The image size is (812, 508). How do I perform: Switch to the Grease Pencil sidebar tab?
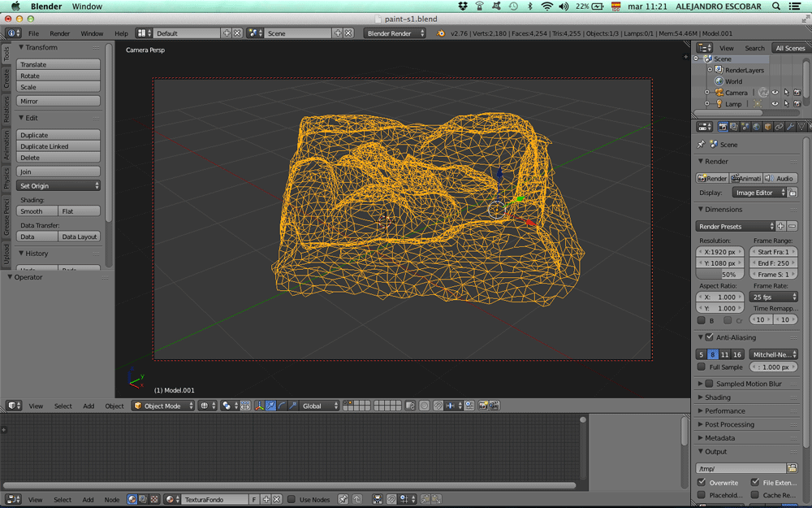tap(6, 219)
